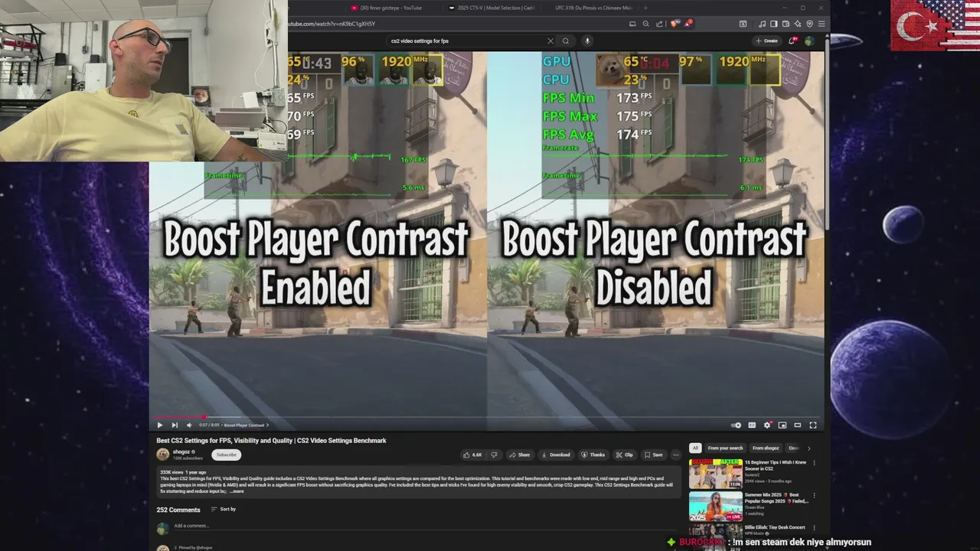The width and height of the screenshot is (980, 551).
Task: Toggle the browser sidebar panel
Action: pyautogui.click(x=773, y=24)
